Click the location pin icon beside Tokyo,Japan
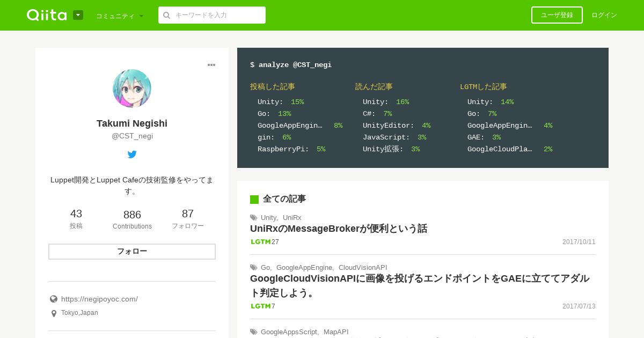644x338 pixels. (x=54, y=313)
